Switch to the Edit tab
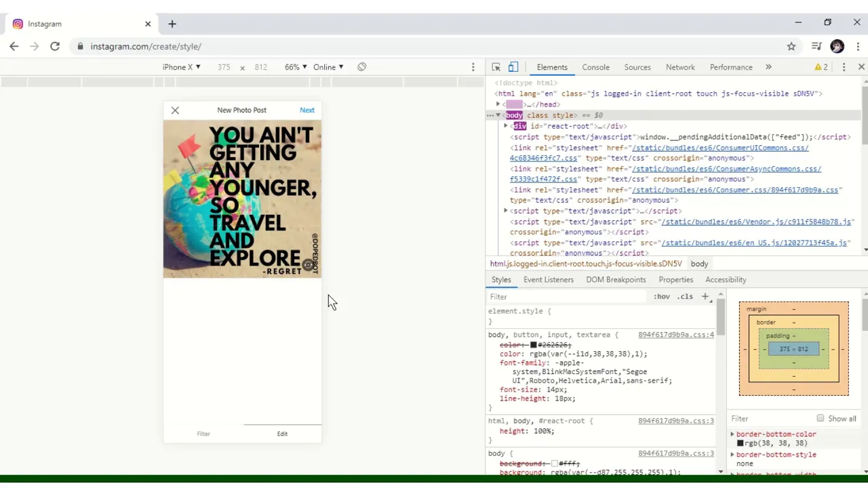This screenshot has height=488, width=868. (282, 434)
